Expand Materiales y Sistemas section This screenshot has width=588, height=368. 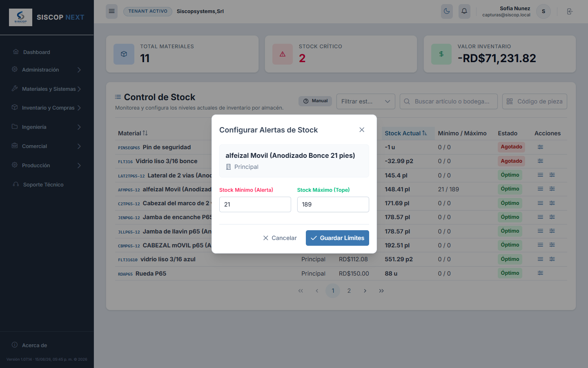[47, 89]
